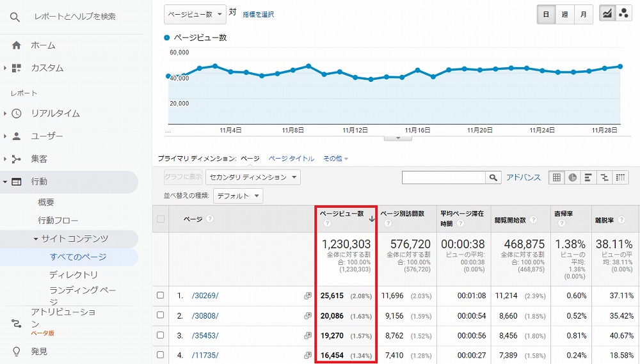
Task: Collapse the 行動 sidebar section
Action: (5, 182)
